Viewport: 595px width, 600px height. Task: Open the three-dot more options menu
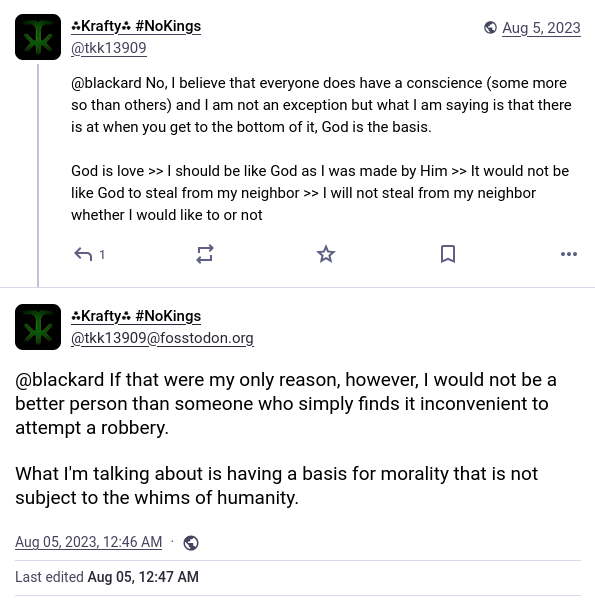tap(569, 254)
